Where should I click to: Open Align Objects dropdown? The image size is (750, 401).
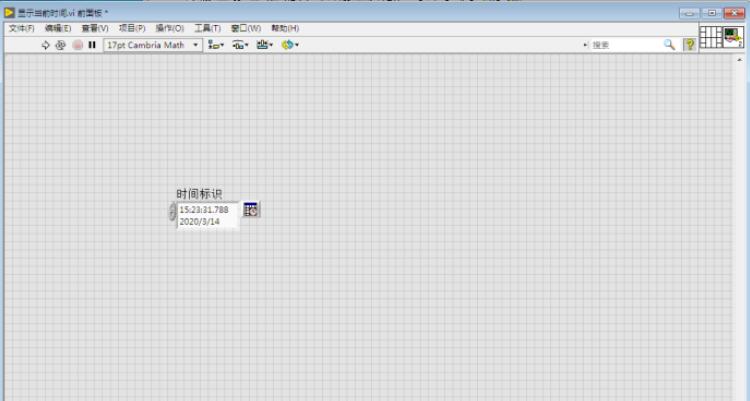(x=216, y=45)
